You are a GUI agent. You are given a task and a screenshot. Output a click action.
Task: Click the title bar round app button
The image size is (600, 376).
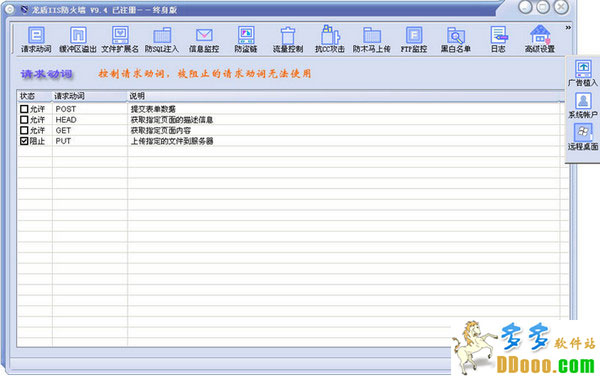point(10,9)
